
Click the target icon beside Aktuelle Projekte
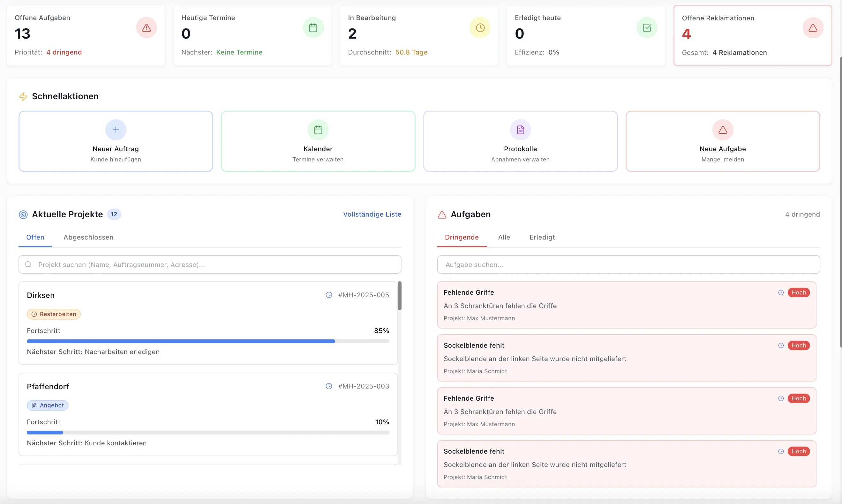pos(23,215)
